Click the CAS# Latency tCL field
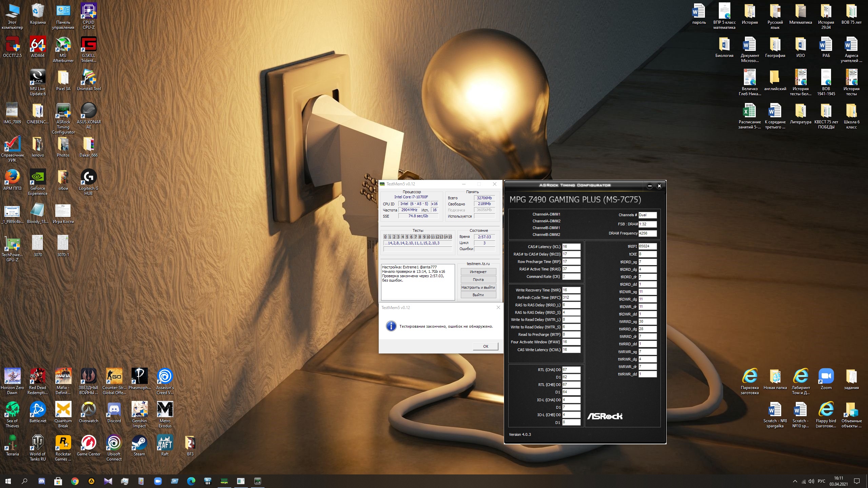This screenshot has width=868, height=488. 571,247
